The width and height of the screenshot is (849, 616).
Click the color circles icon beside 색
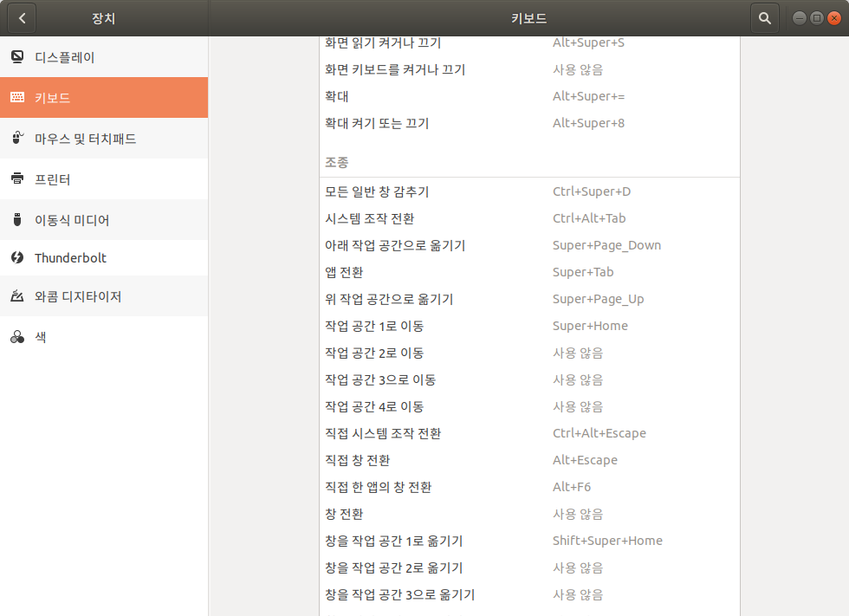[x=17, y=337]
